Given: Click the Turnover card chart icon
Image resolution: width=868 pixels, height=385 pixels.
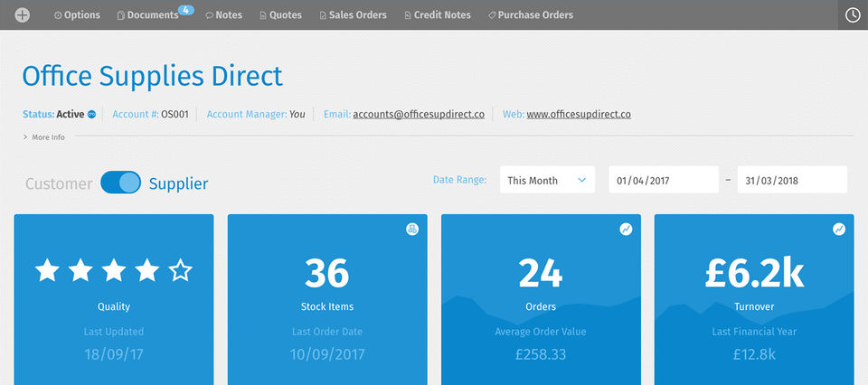Looking at the screenshot, I should pyautogui.click(x=839, y=229).
